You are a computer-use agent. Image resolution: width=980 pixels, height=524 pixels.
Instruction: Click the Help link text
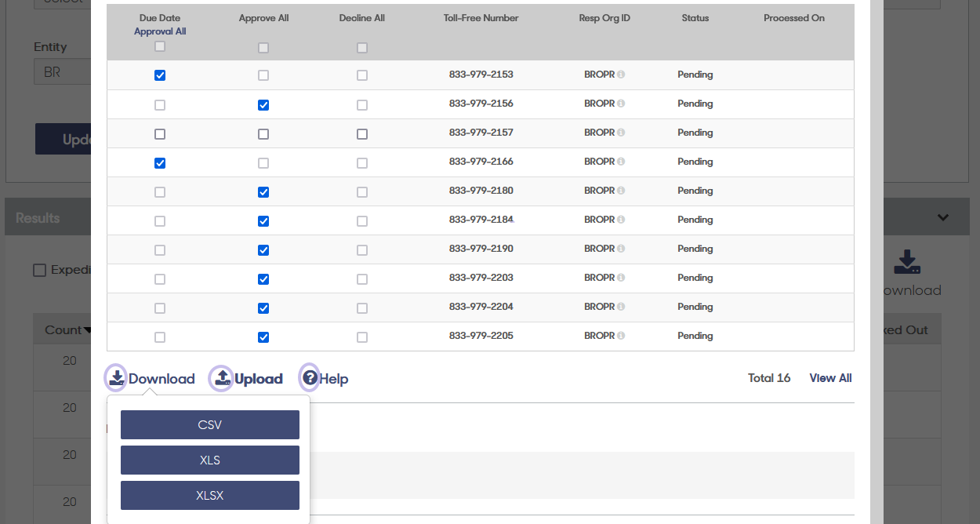(x=334, y=379)
